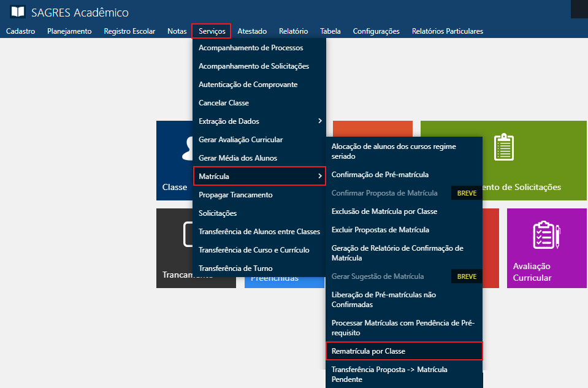Click the dark square icon in top-right corner

(x=579, y=9)
